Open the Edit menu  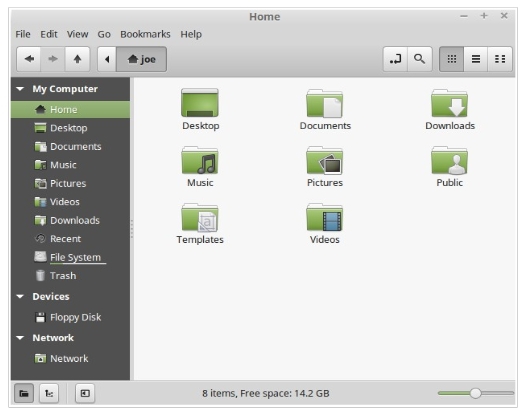[x=49, y=34]
